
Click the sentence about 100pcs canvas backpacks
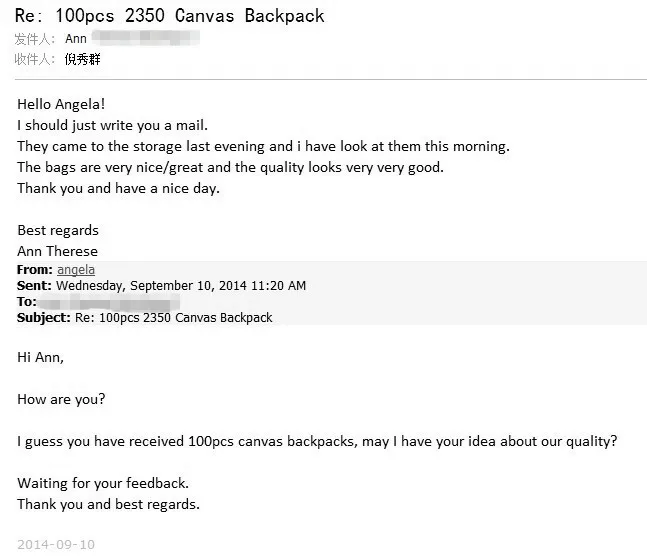click(317, 441)
